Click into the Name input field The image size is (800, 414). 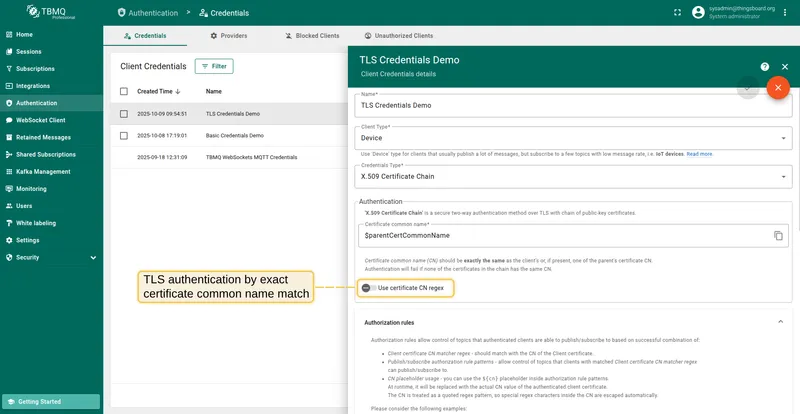[573, 105]
